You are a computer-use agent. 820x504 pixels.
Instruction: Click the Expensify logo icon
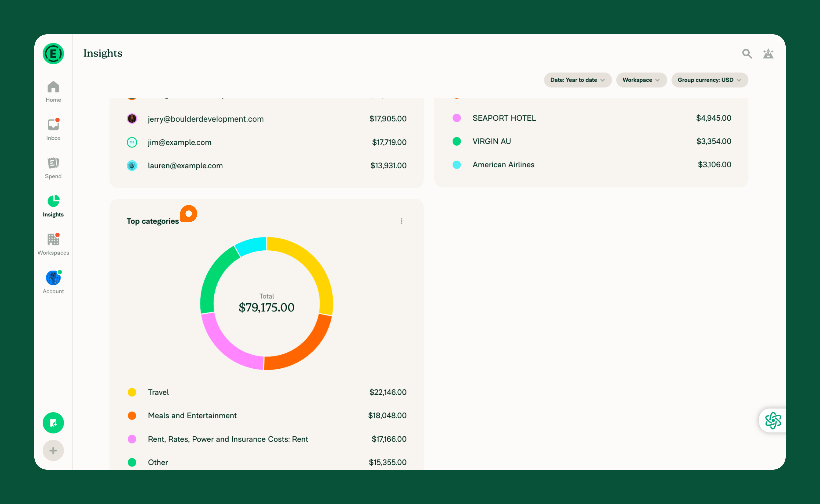tap(53, 54)
